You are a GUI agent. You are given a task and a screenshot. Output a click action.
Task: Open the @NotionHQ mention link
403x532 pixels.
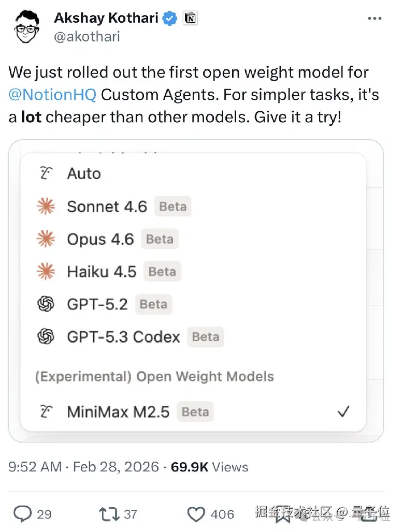point(52,95)
